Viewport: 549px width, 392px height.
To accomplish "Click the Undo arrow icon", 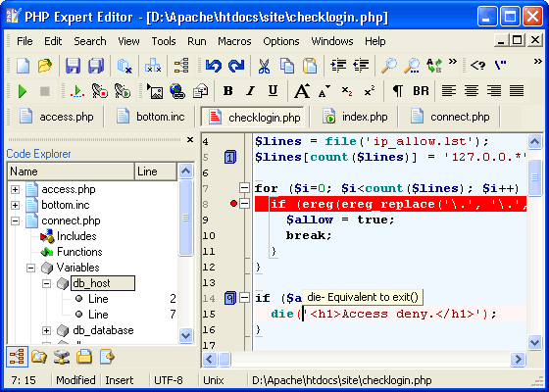I will (x=214, y=66).
